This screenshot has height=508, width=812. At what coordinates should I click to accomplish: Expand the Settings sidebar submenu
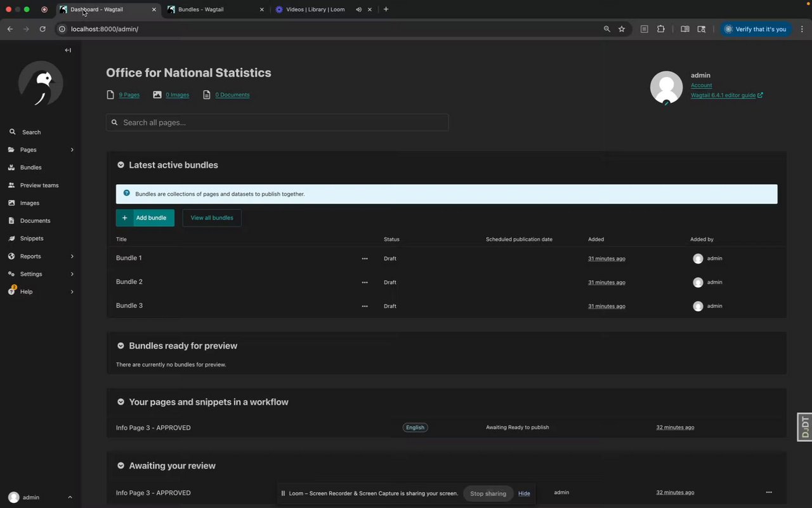(41, 274)
